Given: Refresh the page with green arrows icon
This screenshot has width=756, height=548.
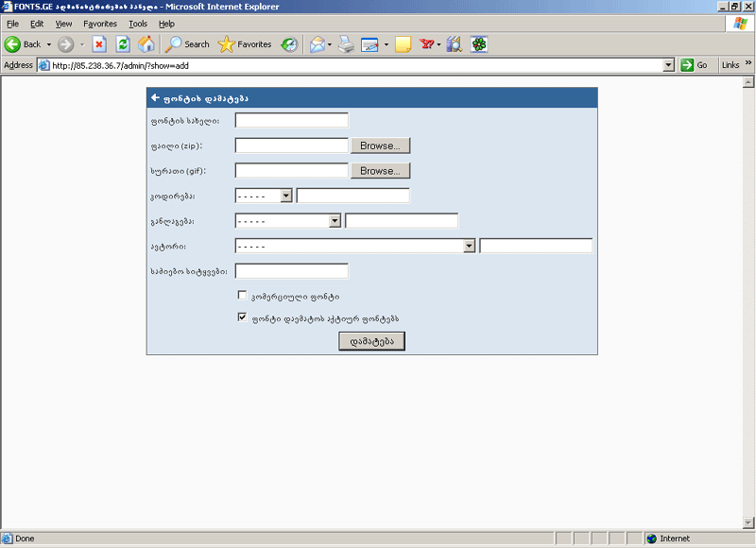Looking at the screenshot, I should coord(123,44).
